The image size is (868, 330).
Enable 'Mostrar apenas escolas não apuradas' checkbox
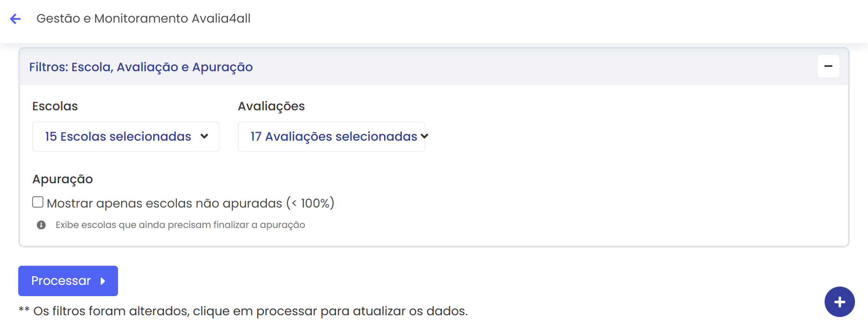click(37, 201)
